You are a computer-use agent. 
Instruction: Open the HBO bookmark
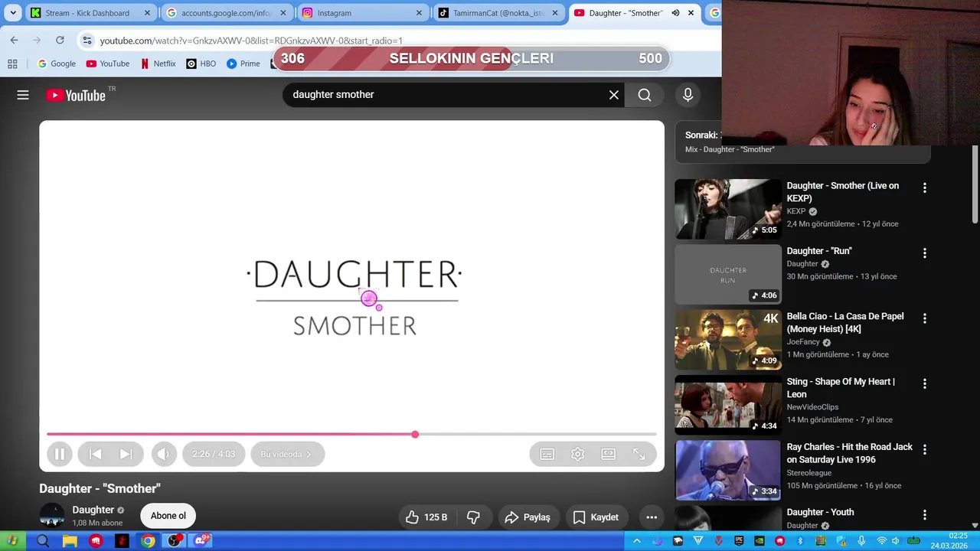[201, 64]
